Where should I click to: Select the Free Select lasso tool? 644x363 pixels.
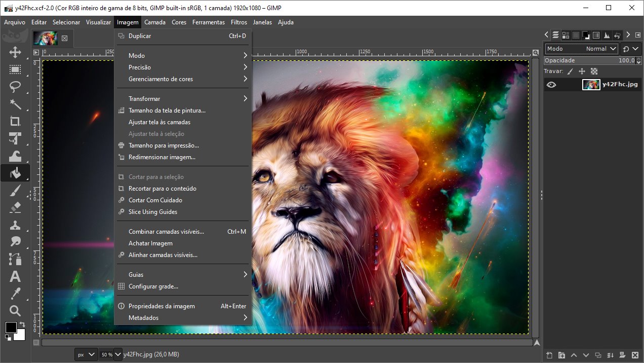click(15, 87)
